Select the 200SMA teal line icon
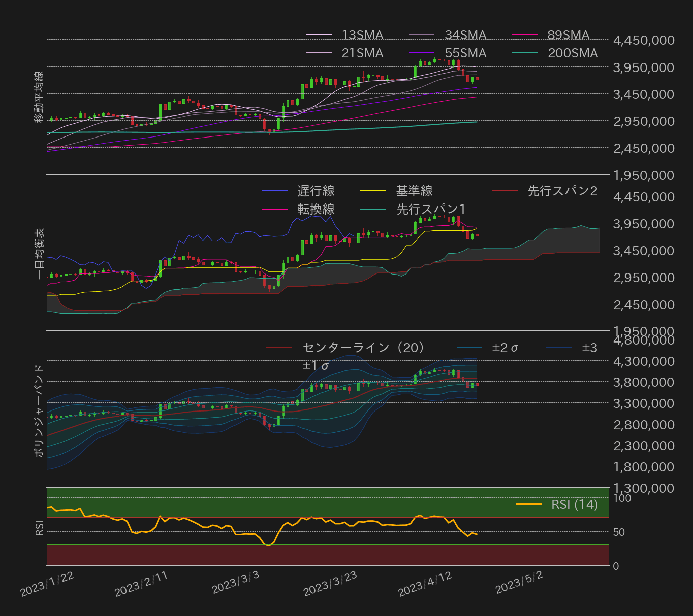This screenshot has width=693, height=616. click(x=524, y=53)
